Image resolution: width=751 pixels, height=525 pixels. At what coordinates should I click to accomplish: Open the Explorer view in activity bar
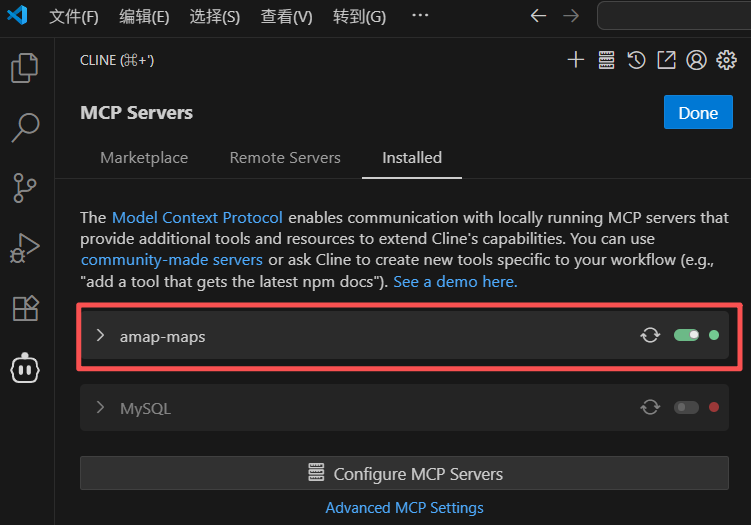point(25,68)
